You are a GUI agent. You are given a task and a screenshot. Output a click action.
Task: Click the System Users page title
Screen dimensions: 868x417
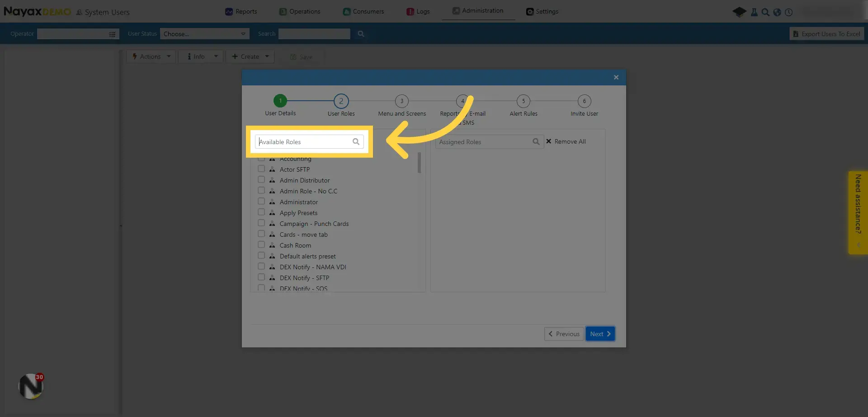107,13
